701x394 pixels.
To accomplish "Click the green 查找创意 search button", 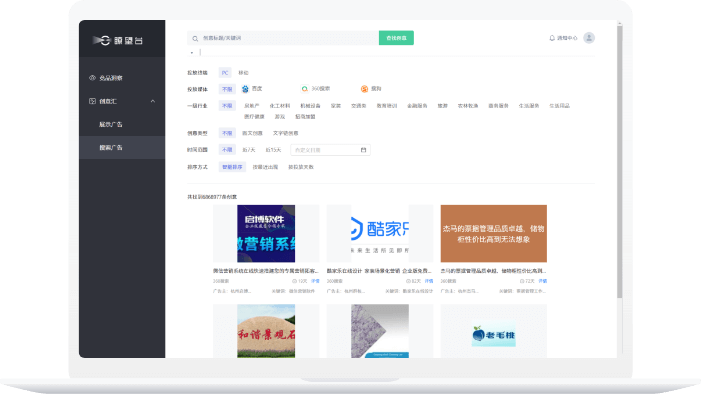I will (396, 38).
